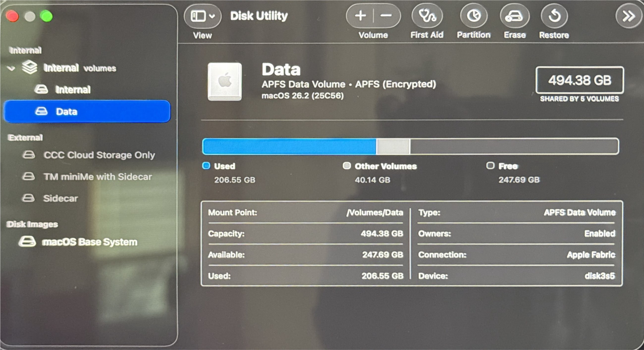644x350 pixels.
Task: Add a volume with the plus button
Action: click(360, 16)
